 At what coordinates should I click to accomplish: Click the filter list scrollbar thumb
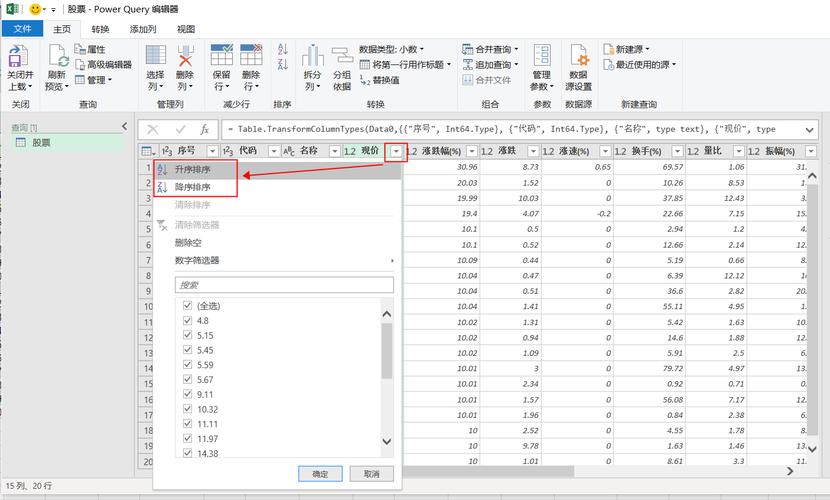[x=387, y=351]
